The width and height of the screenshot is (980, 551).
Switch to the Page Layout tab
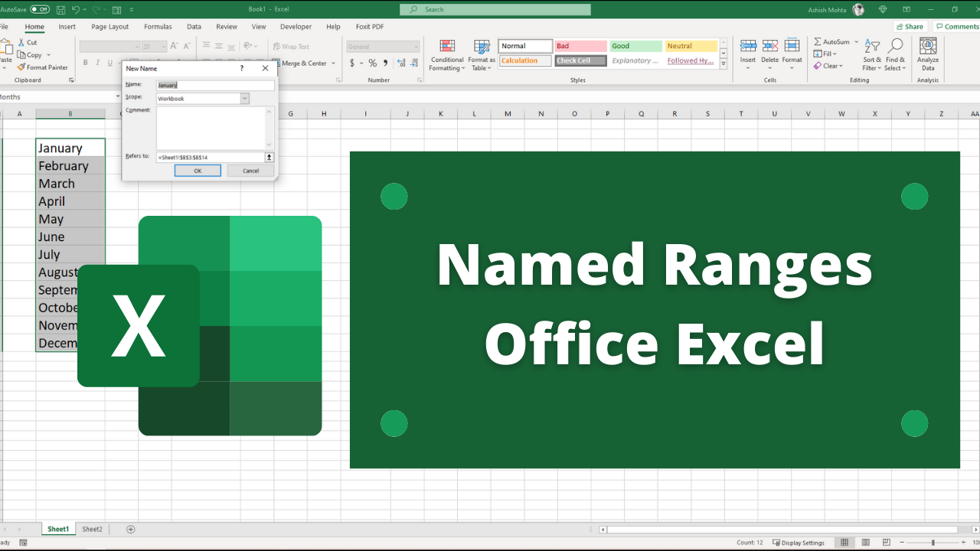(110, 27)
